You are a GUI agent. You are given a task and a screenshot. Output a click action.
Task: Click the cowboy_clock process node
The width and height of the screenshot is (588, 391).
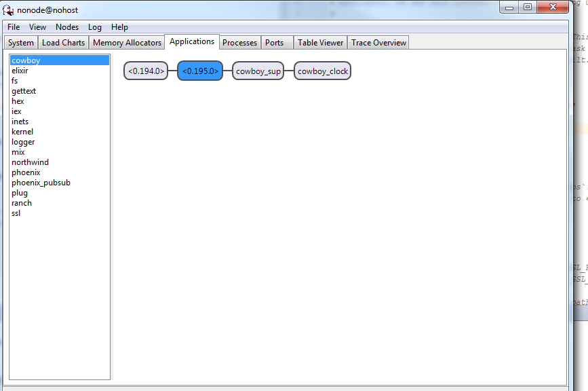322,70
